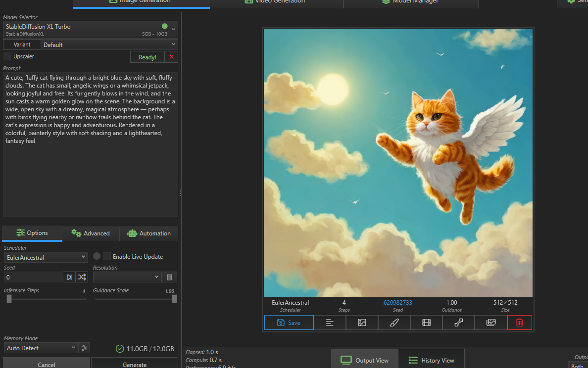Viewport: 588px width, 368px height.
Task: Click the prompt text alignment icon under image
Action: [330, 322]
